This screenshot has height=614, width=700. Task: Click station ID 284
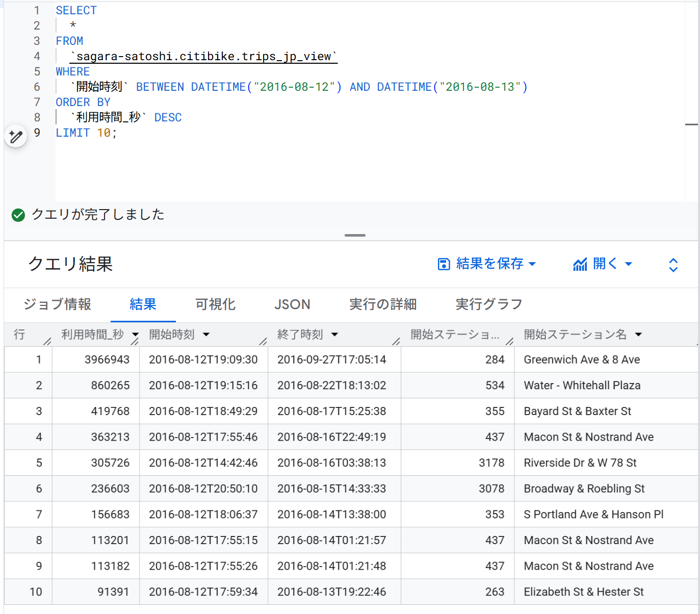495,360
